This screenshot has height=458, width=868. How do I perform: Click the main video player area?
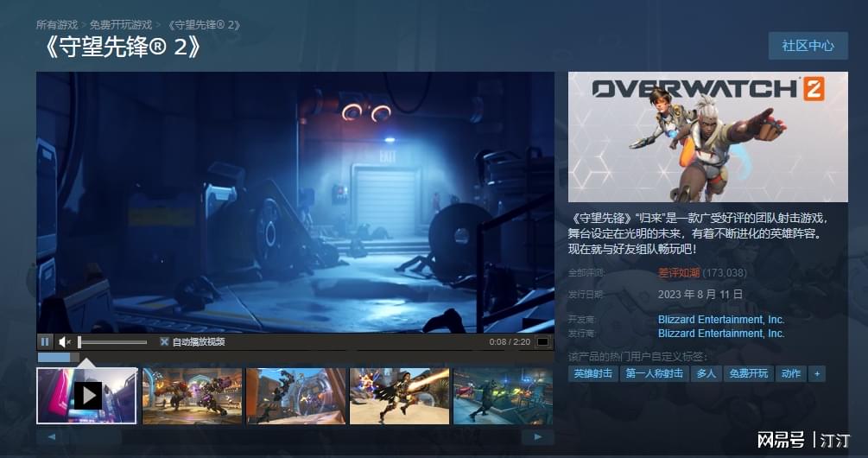point(295,202)
